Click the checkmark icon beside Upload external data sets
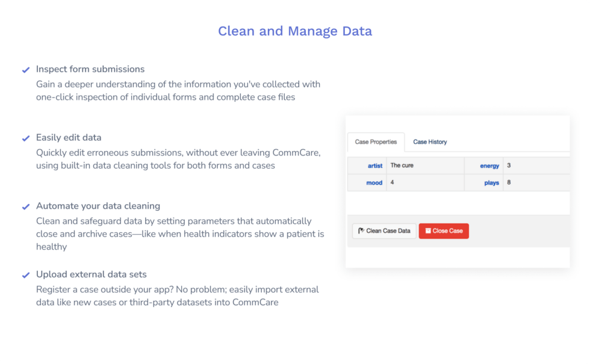This screenshot has height=364, width=590. point(25,274)
